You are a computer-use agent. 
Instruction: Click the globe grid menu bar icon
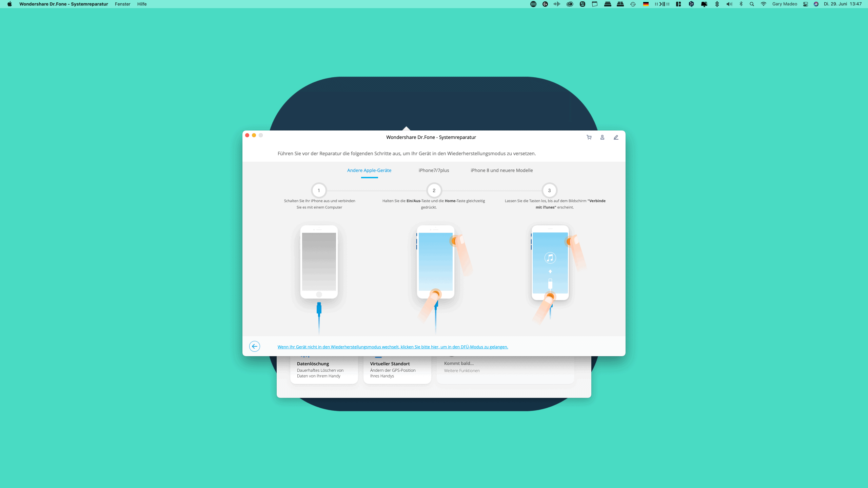tap(533, 4)
